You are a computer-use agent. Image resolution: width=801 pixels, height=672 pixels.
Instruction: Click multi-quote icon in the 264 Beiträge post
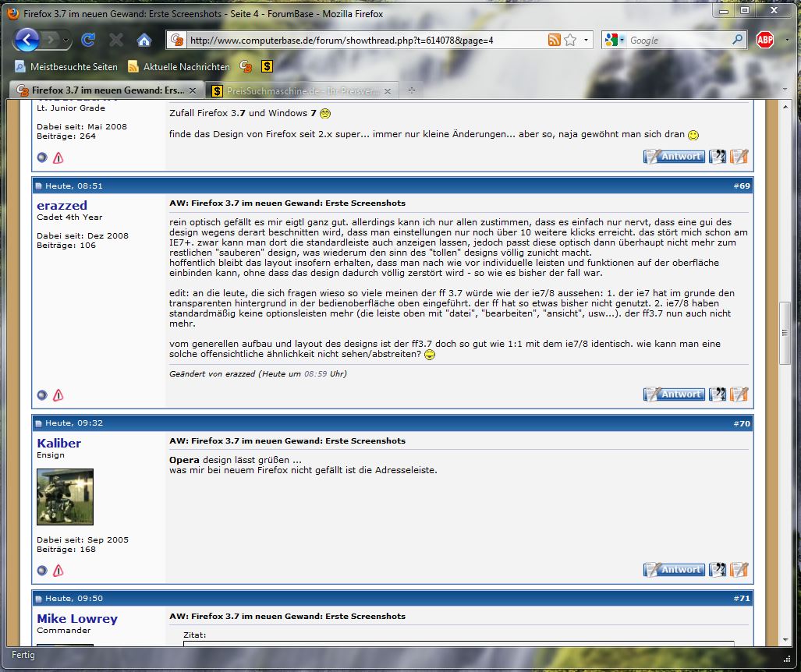coord(718,156)
